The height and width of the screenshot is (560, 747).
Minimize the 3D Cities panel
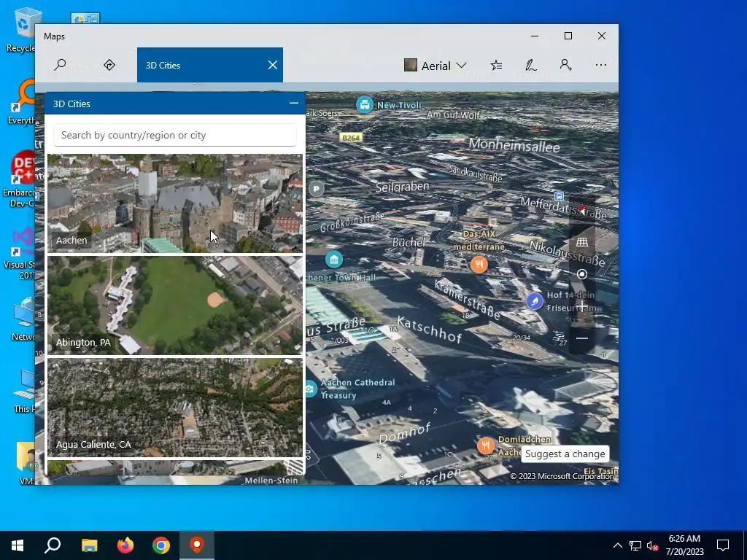(x=293, y=103)
